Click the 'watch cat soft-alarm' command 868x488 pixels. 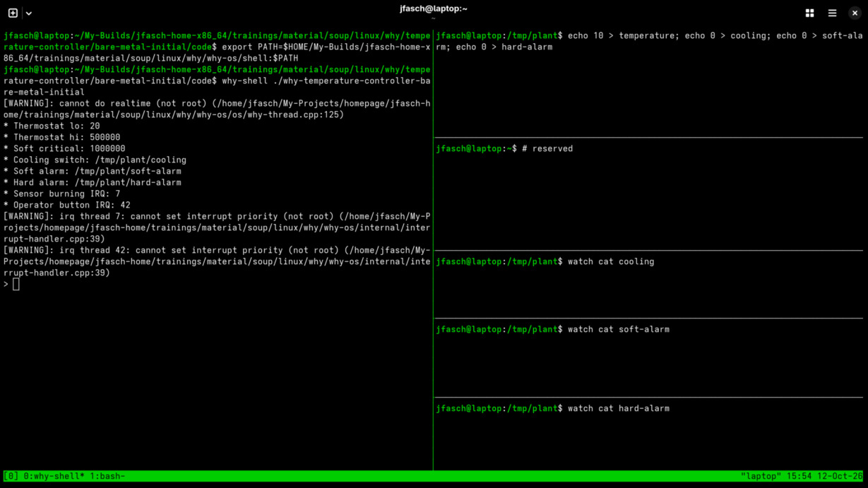(619, 329)
